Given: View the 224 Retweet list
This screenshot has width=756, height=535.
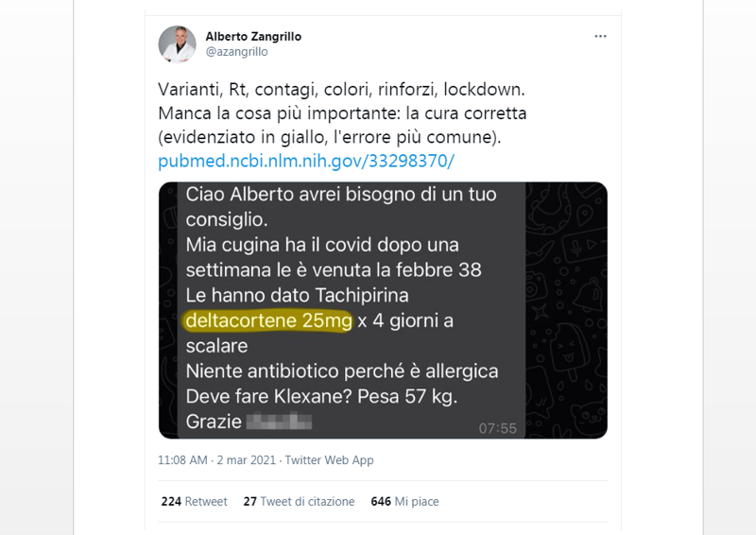Looking at the screenshot, I should coord(194,502).
